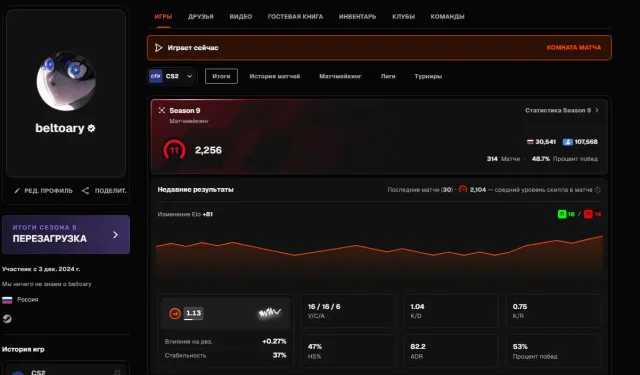Screen dimensions: 640x375
Task: Click the 314 Матчи count
Action: (x=503, y=159)
